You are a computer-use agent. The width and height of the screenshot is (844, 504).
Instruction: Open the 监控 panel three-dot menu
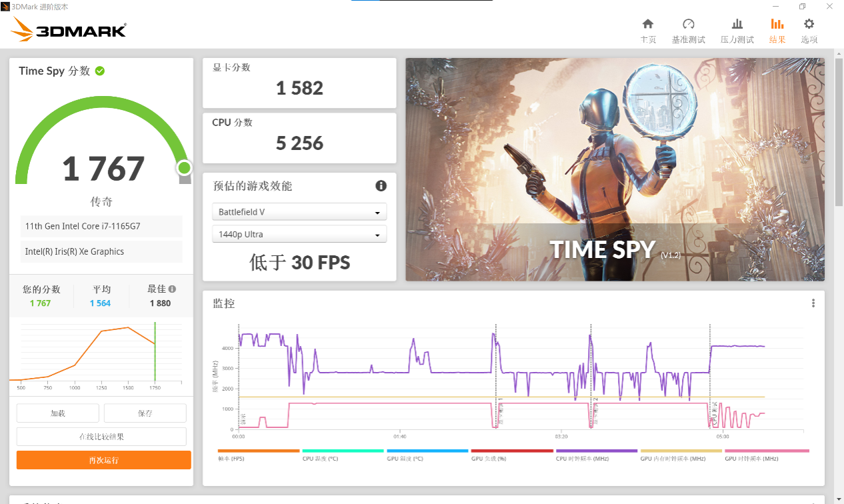click(x=813, y=303)
